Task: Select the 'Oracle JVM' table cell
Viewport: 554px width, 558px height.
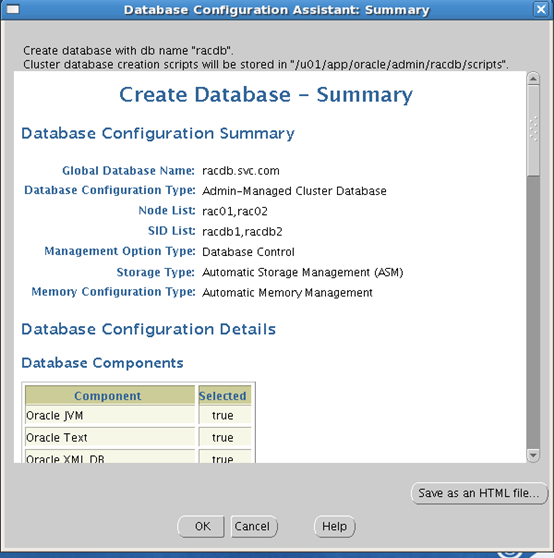Action: tap(110, 416)
